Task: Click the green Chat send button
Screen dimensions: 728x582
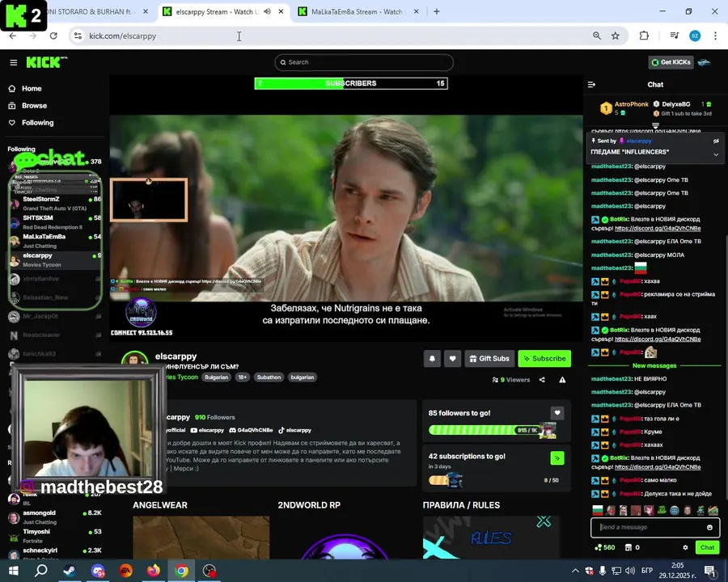Action: [707, 548]
